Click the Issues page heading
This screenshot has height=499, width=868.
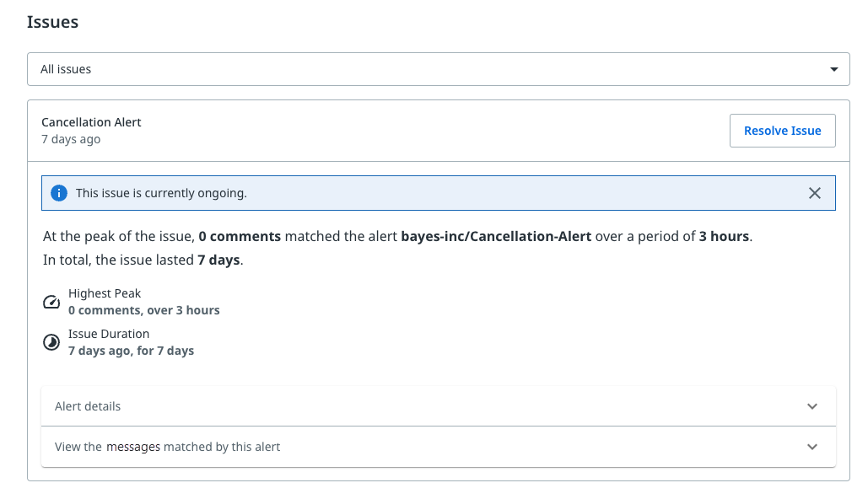pos(52,23)
